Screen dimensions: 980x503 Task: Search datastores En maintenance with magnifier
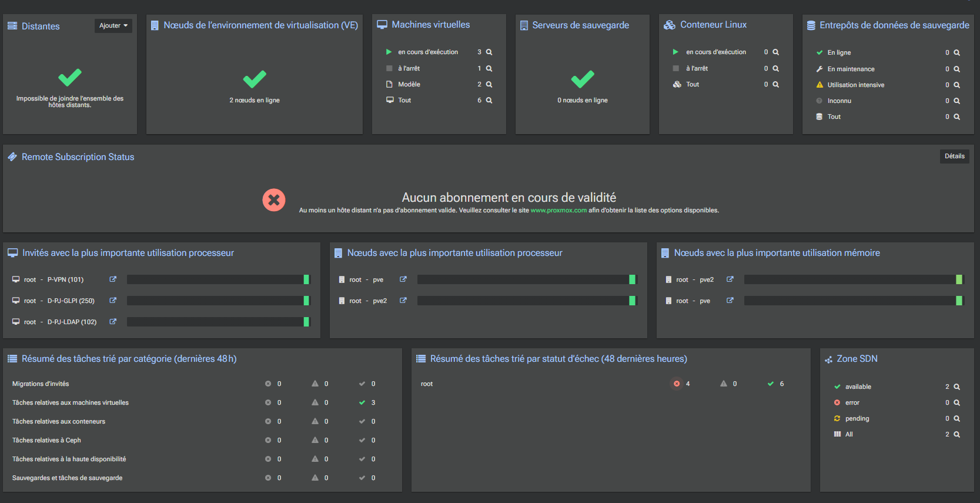(x=956, y=69)
